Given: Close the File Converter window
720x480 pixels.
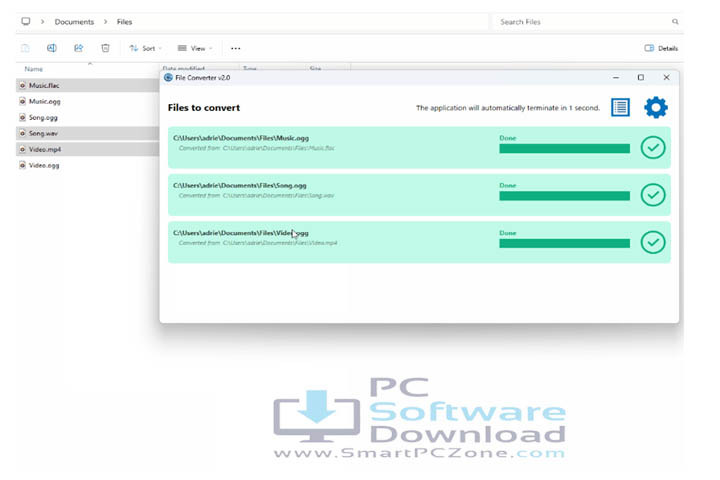Looking at the screenshot, I should click(x=666, y=78).
